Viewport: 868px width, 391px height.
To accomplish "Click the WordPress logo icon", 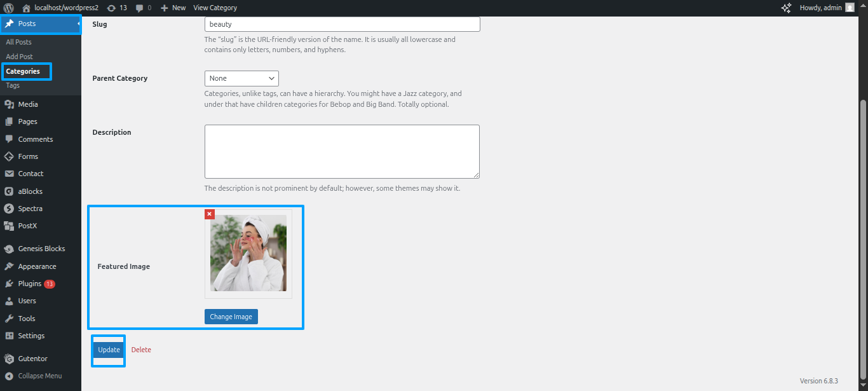I will click(9, 8).
